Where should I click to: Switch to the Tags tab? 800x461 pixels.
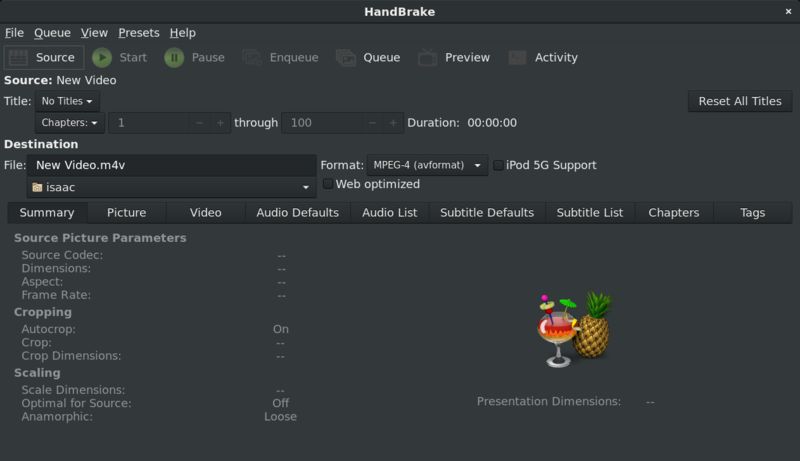point(753,213)
